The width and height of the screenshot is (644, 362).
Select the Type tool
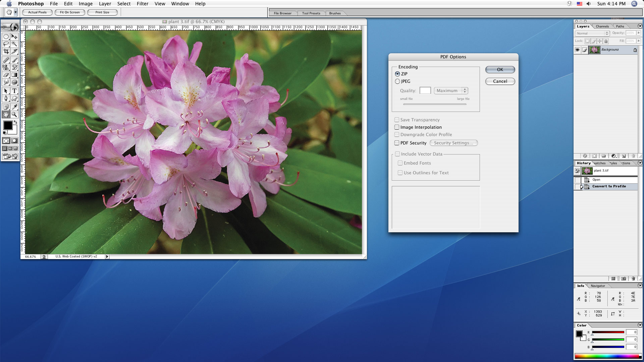pyautogui.click(x=14, y=91)
